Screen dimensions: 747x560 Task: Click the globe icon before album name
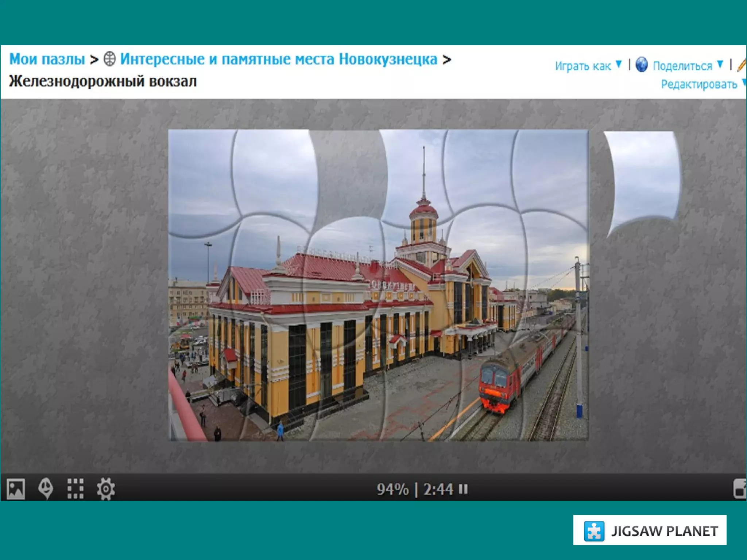(x=110, y=59)
